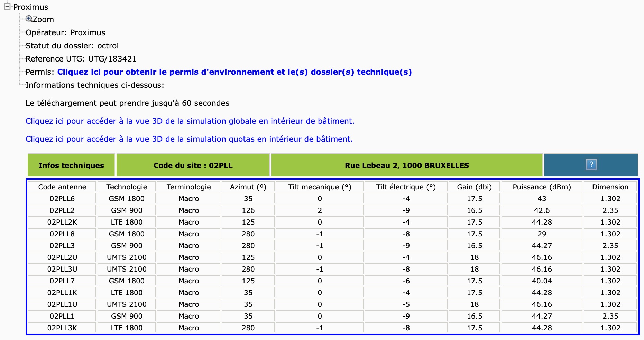Select antenna code 02PLL8 cell

click(x=62, y=234)
